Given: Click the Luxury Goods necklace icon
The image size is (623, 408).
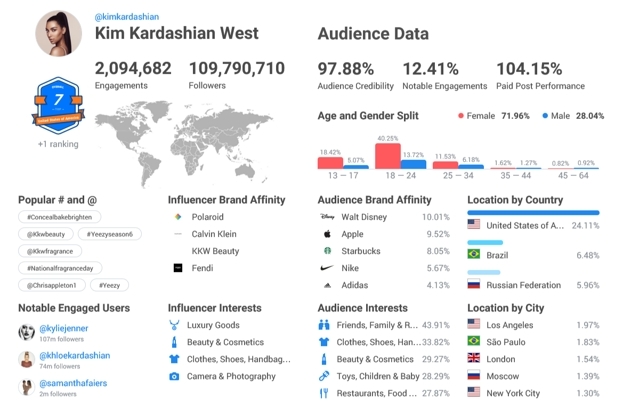Looking at the screenshot, I should pos(174,325).
